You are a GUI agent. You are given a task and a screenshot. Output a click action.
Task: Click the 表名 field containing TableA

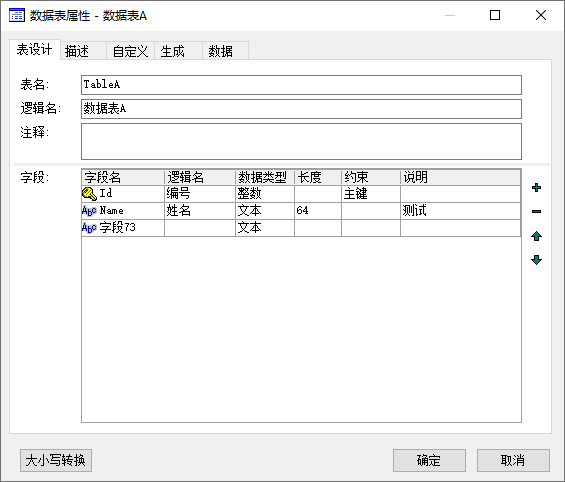coord(301,85)
